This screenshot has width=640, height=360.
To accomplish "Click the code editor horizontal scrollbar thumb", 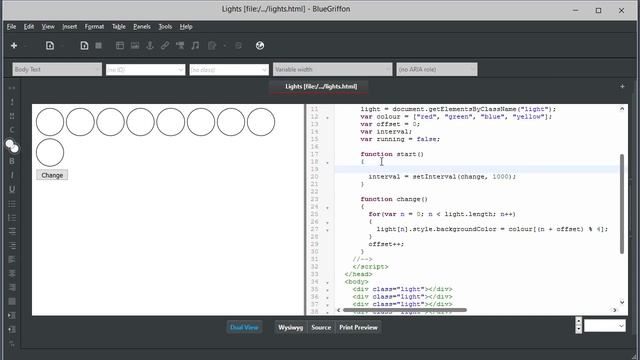I will coord(404,310).
